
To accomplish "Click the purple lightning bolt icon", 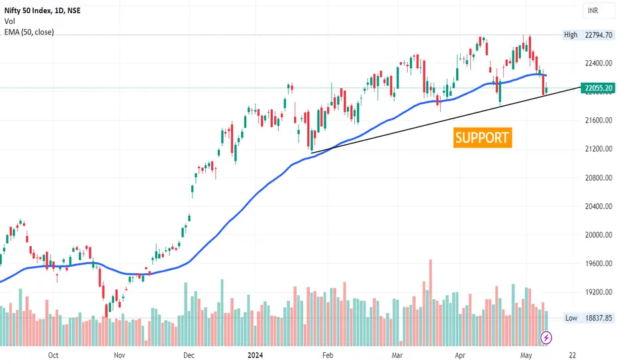I will pos(546,338).
